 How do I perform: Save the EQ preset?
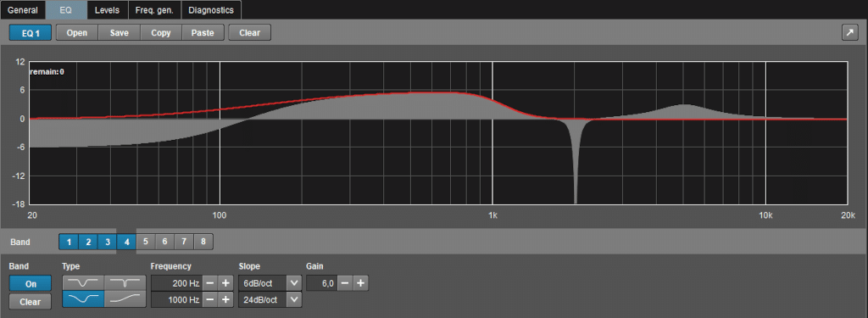[x=119, y=33]
